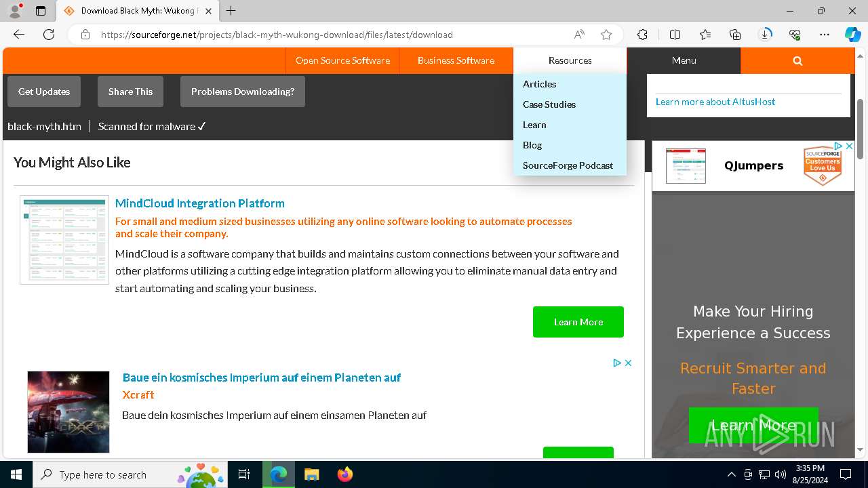Open Microsoft Edge taskbar icon
The height and width of the screenshot is (488, 868).
(279, 474)
